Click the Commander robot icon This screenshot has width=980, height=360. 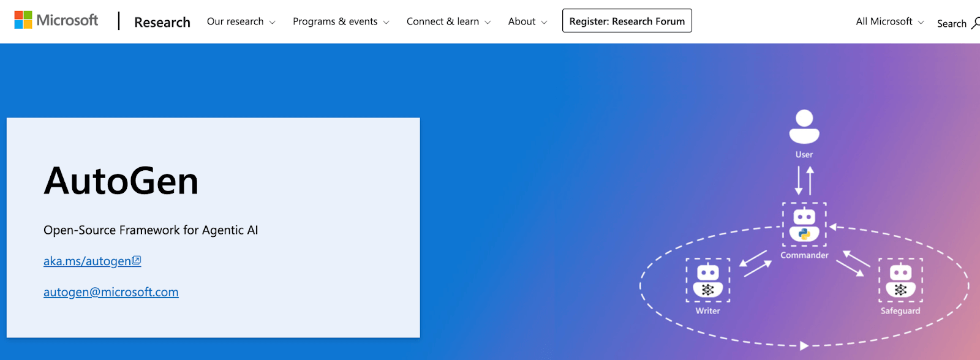coord(804,225)
